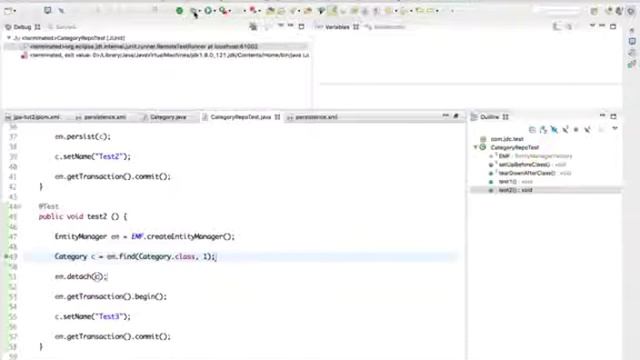640x360 pixels.
Task: Open the Debug view menu triangle
Action: click(280, 26)
